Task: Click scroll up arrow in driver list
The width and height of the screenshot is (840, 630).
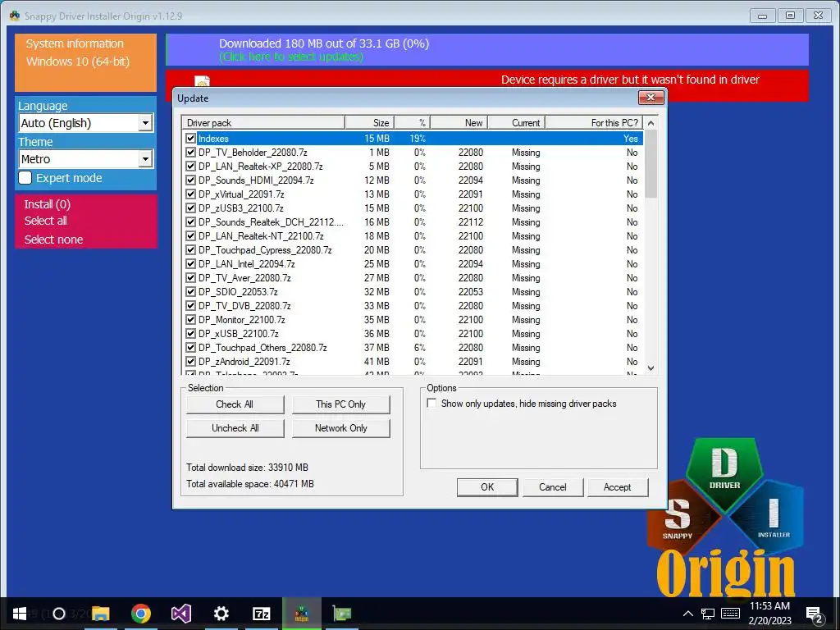Action: [x=651, y=123]
